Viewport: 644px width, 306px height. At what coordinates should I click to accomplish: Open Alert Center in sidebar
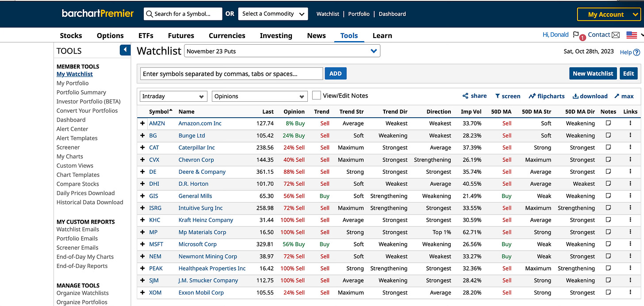click(x=72, y=129)
